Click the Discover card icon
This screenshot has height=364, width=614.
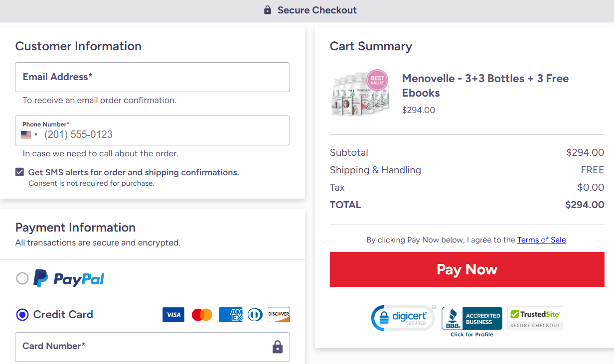click(x=278, y=314)
